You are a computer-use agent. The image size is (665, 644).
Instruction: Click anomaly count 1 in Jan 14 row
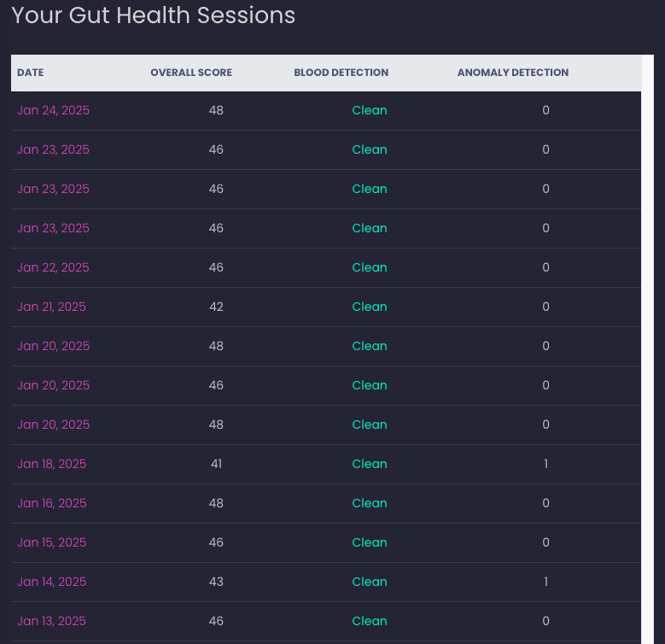(x=545, y=582)
